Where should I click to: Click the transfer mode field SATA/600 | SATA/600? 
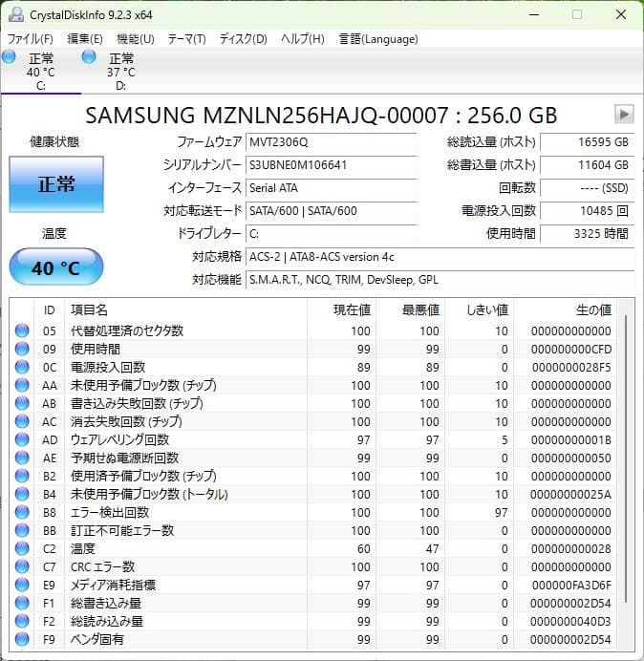click(x=331, y=210)
